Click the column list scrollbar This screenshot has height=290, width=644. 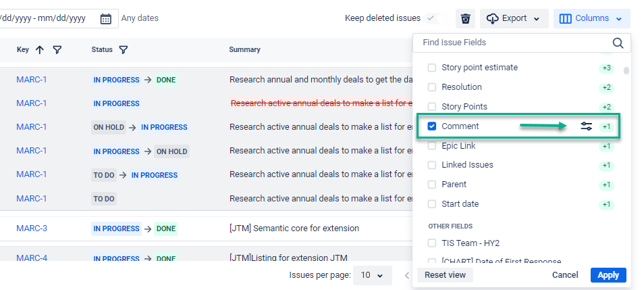tap(626, 70)
